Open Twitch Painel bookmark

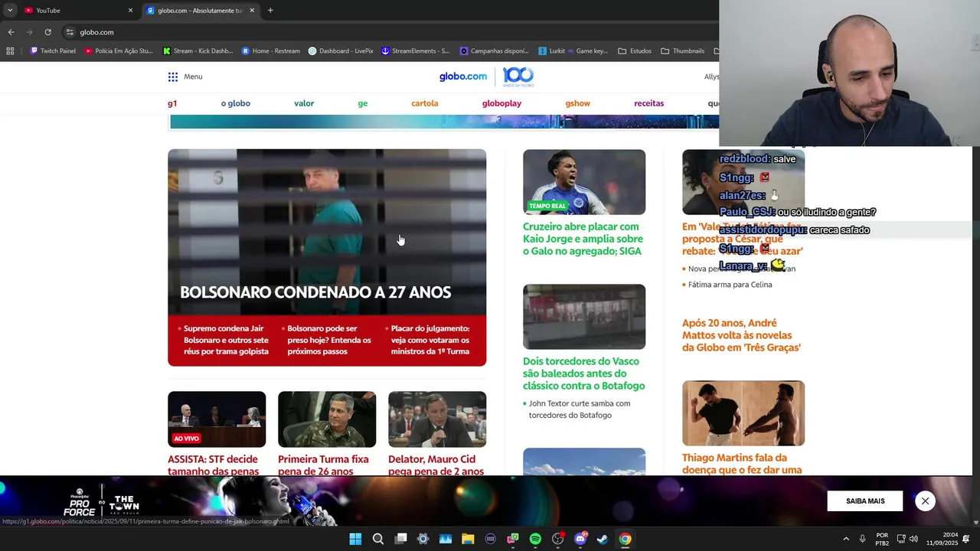pyautogui.click(x=53, y=51)
